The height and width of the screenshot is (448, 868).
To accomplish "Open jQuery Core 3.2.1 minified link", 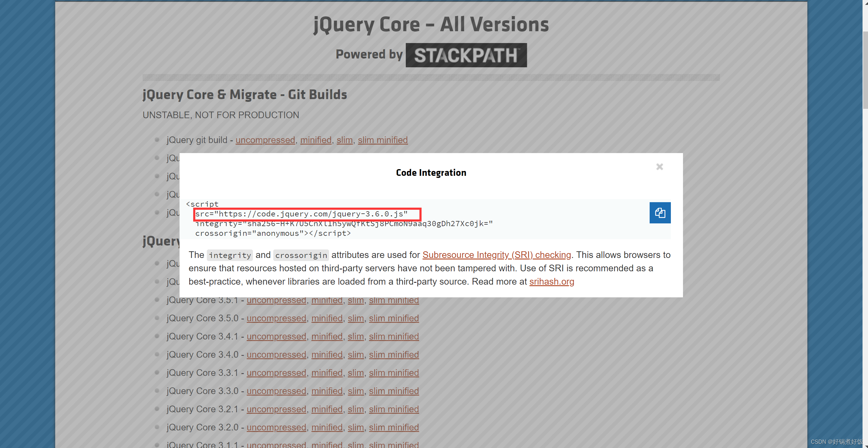I will click(327, 409).
